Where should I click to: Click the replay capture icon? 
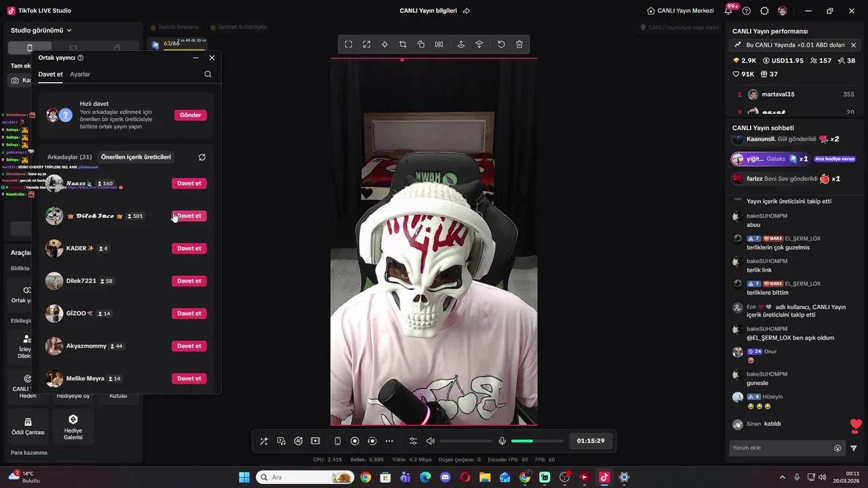tap(372, 441)
